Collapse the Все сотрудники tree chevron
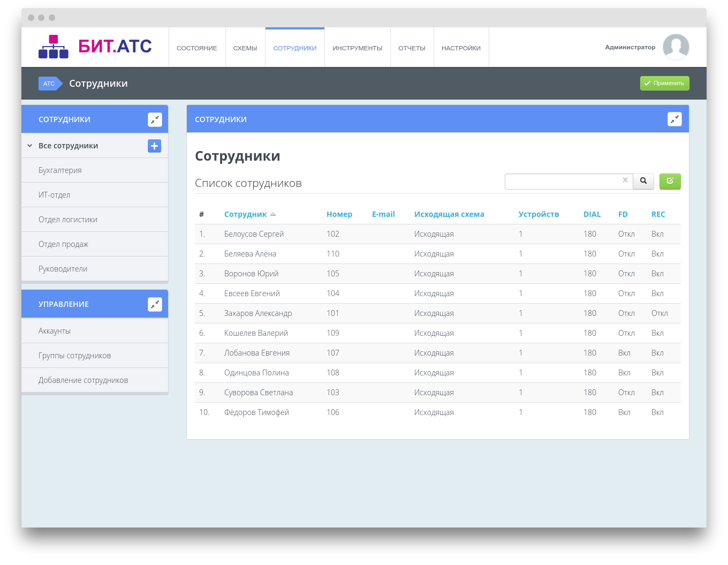 click(x=30, y=146)
